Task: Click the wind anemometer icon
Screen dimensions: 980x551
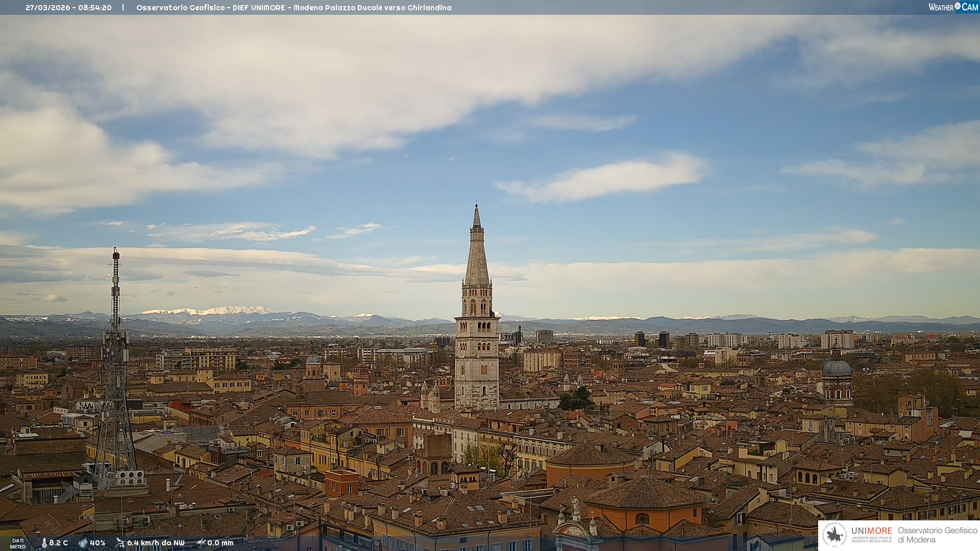Action: pyautogui.click(x=120, y=543)
